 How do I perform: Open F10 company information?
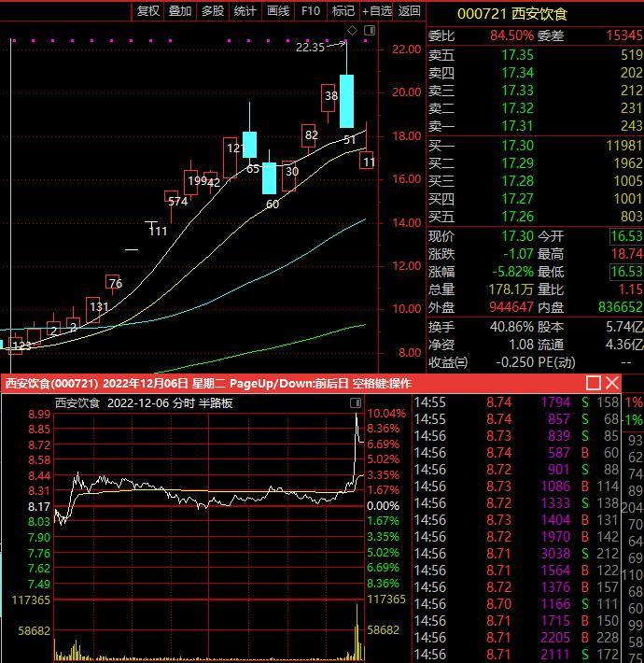(x=311, y=11)
